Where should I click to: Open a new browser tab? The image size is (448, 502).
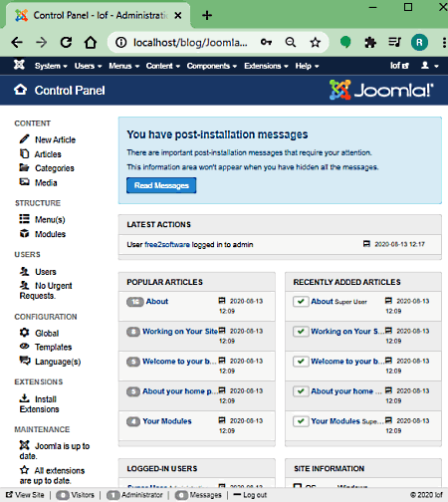tap(207, 15)
